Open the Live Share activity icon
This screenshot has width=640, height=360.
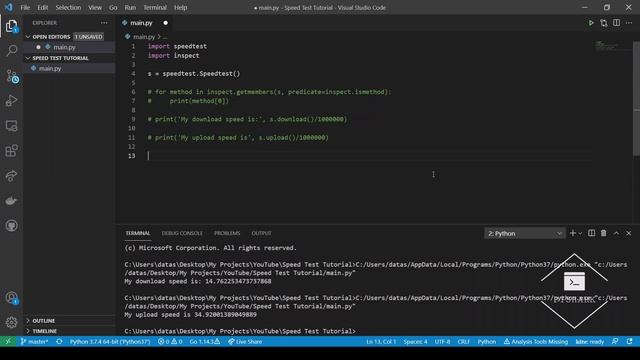pos(11,176)
